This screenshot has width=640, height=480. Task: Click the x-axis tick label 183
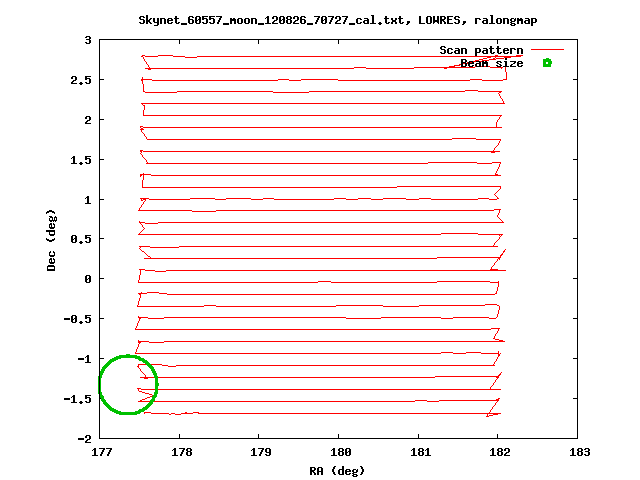pyautogui.click(x=580, y=452)
